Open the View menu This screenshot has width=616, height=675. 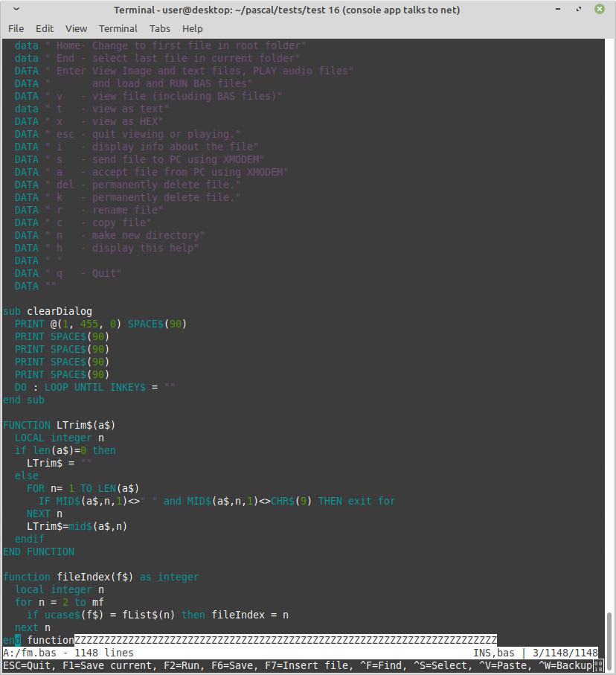point(76,28)
